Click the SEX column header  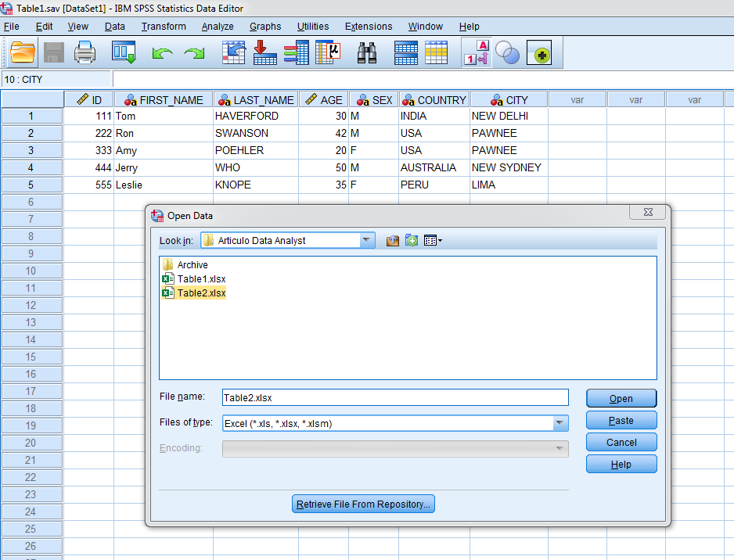pyautogui.click(x=374, y=100)
